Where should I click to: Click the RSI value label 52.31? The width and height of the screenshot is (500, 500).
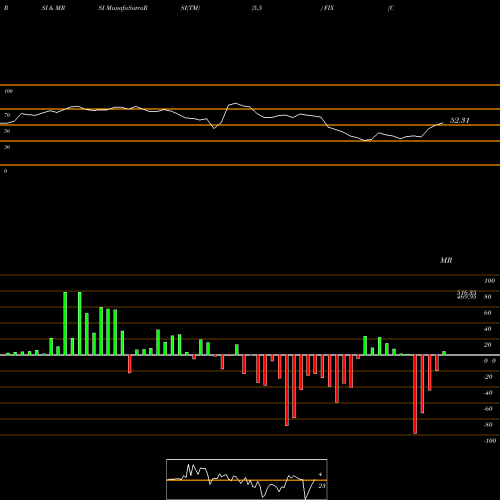(x=460, y=120)
